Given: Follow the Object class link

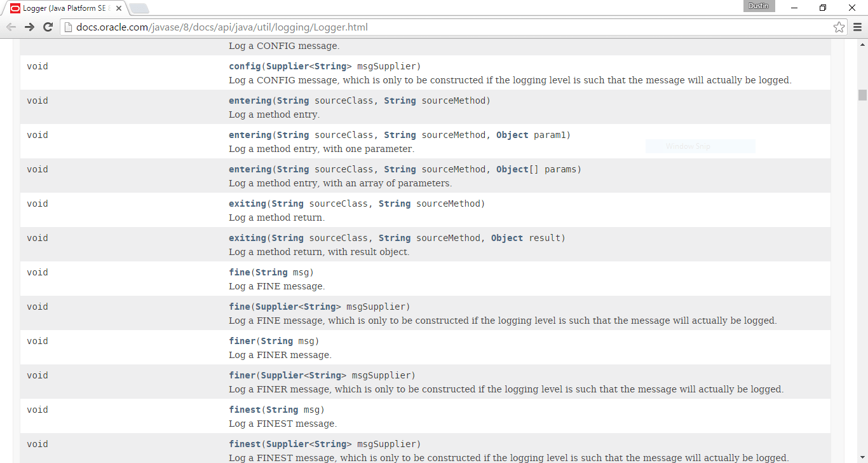Looking at the screenshot, I should coord(512,134).
